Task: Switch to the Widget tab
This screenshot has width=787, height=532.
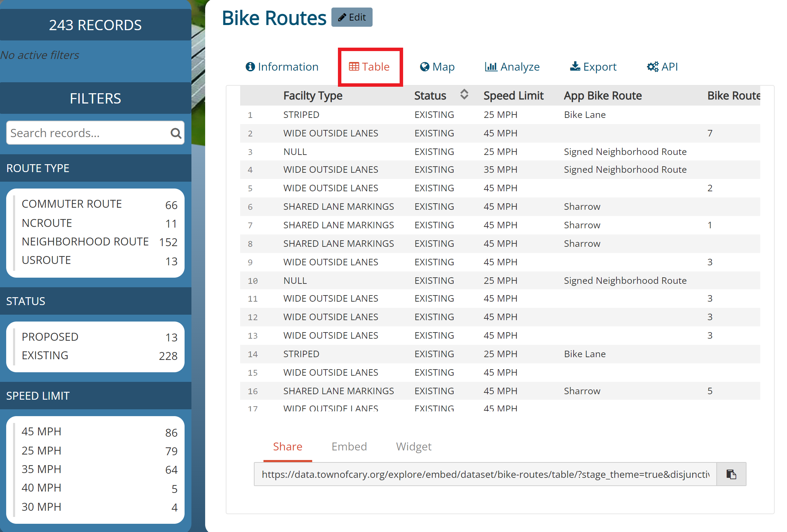Action: tap(413, 447)
